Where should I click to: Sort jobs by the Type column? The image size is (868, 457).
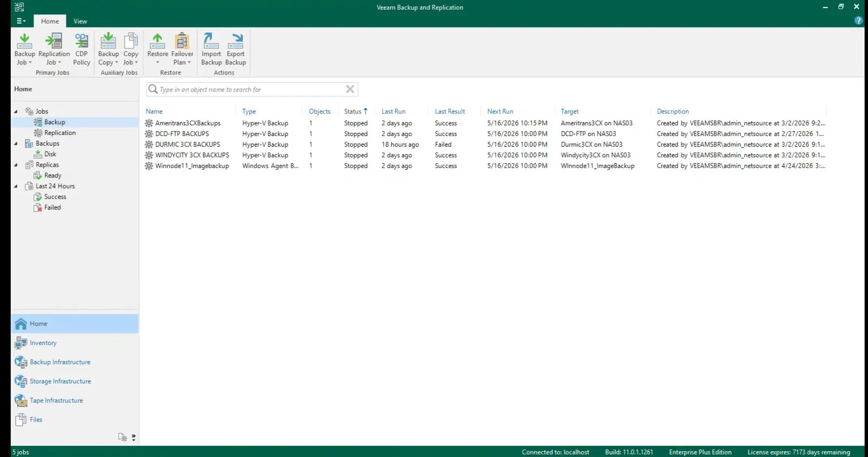click(249, 112)
